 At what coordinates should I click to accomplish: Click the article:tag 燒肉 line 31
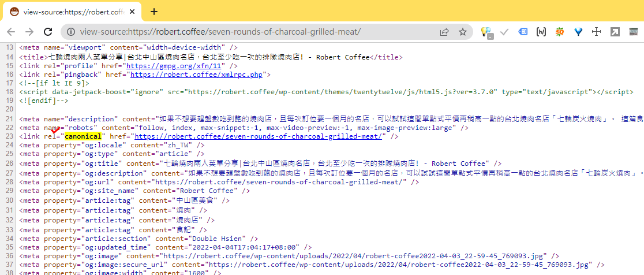[113, 210]
